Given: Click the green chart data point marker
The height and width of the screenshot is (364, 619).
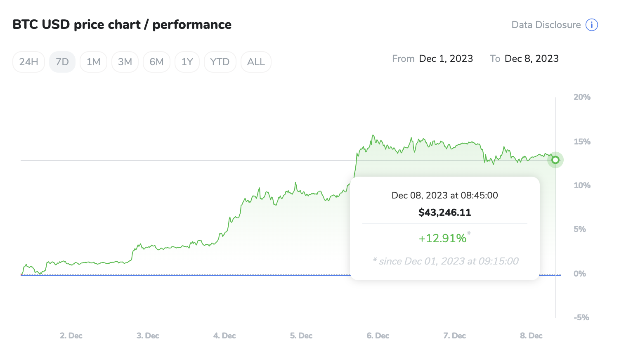Looking at the screenshot, I should click(x=555, y=160).
